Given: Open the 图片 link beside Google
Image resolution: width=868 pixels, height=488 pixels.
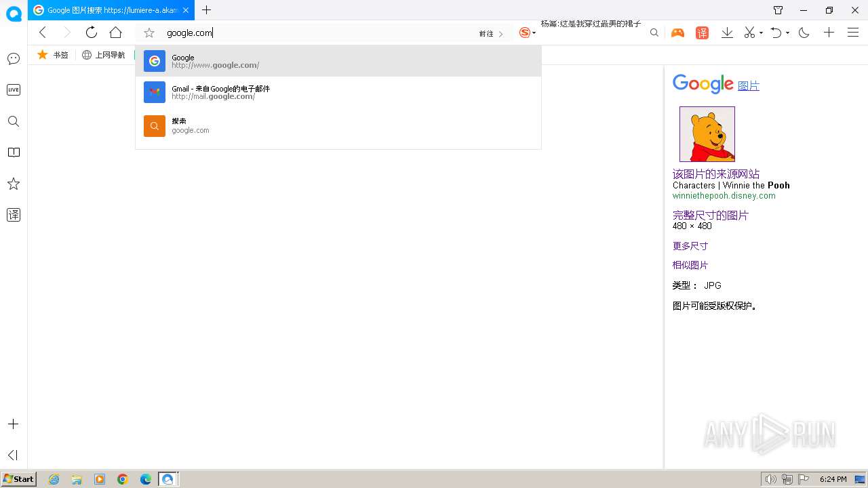Looking at the screenshot, I should (749, 86).
